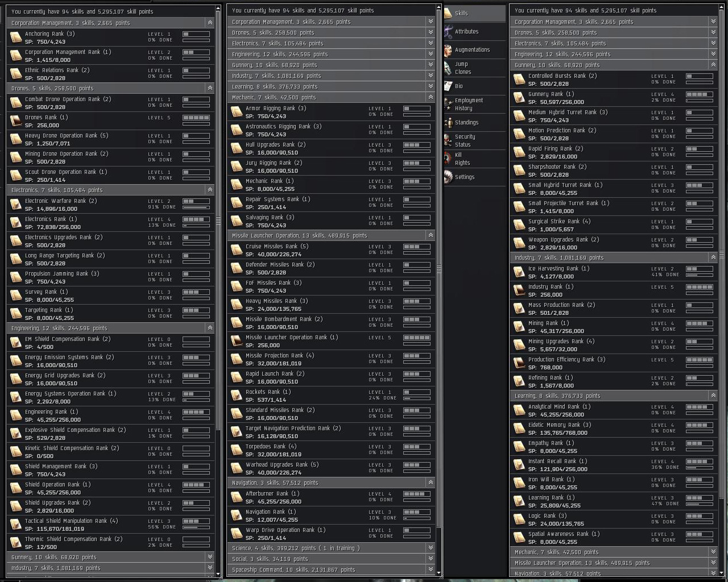Click the EM Shield Compensation skill icon
The width and height of the screenshot is (728, 582).
pyautogui.click(x=16, y=343)
